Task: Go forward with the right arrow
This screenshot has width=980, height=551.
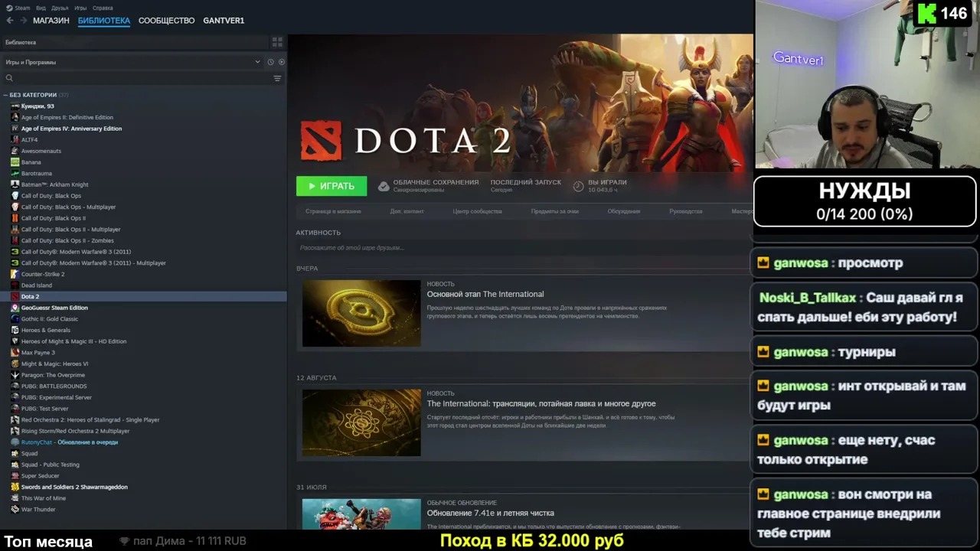Action: point(22,21)
